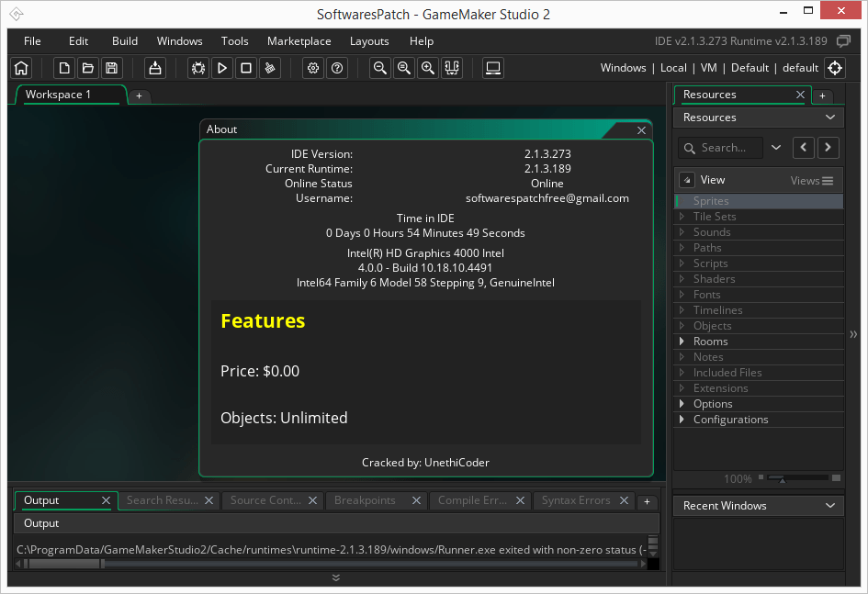Close the Compile Errors tab
Screen dimensions: 868x594
(521, 500)
